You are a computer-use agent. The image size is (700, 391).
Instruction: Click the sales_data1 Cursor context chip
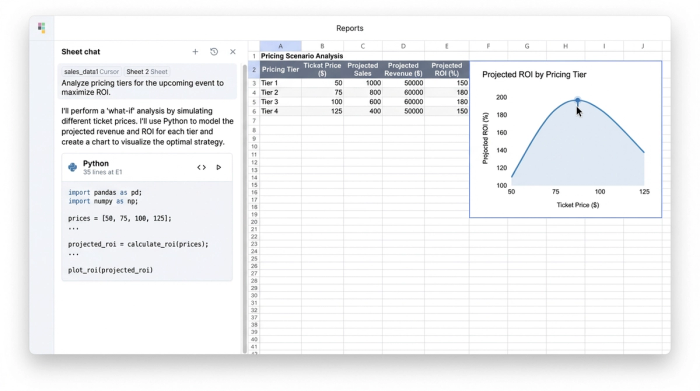click(92, 71)
